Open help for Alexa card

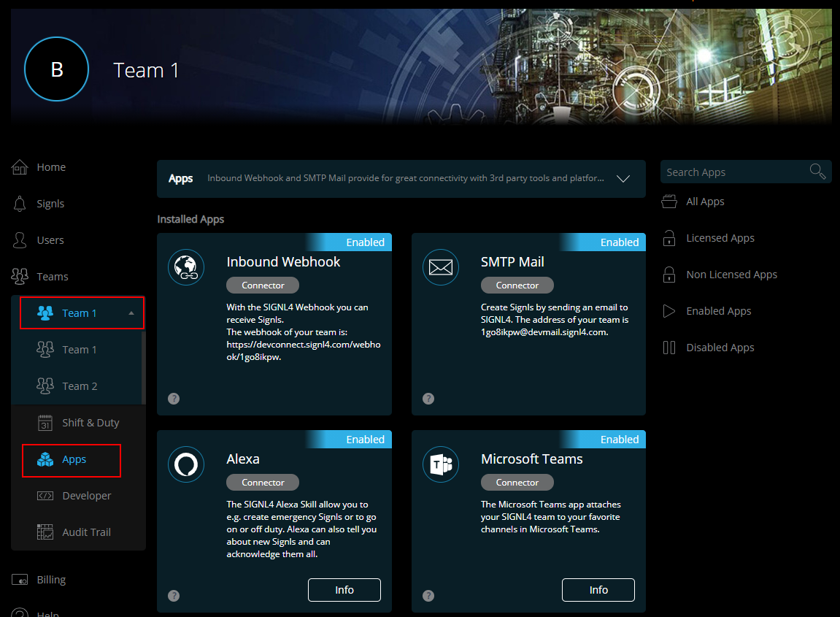pos(174,596)
